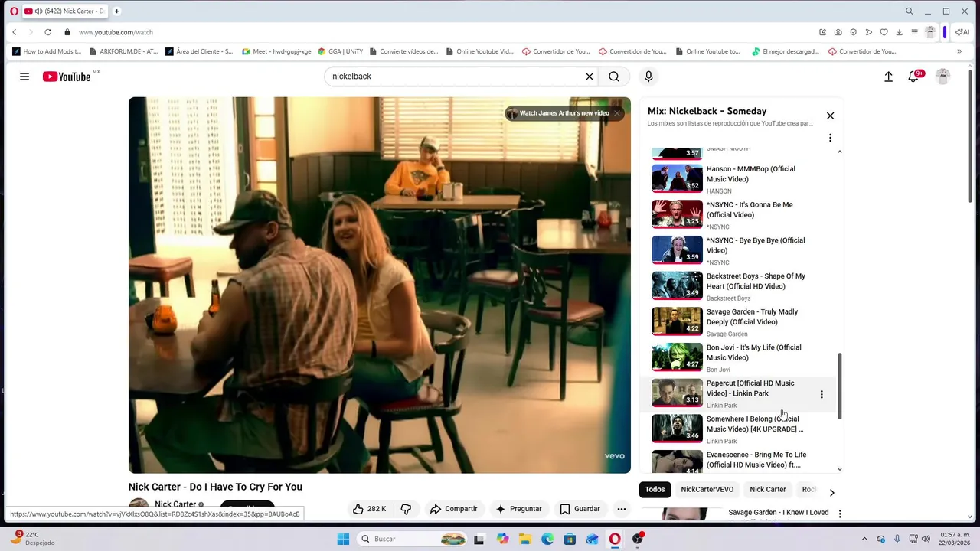Start voice search with microphone icon

648,77
